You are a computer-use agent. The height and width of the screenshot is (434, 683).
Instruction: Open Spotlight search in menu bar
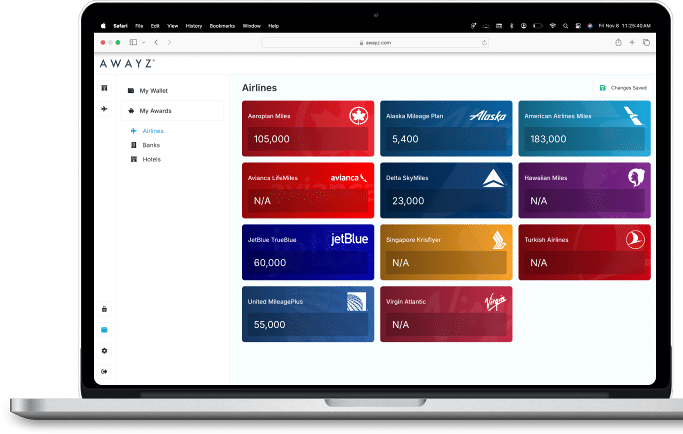(565, 26)
